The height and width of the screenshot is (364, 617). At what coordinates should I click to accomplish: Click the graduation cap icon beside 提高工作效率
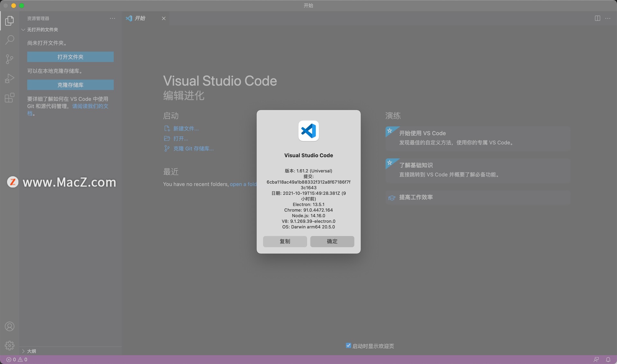(x=392, y=198)
